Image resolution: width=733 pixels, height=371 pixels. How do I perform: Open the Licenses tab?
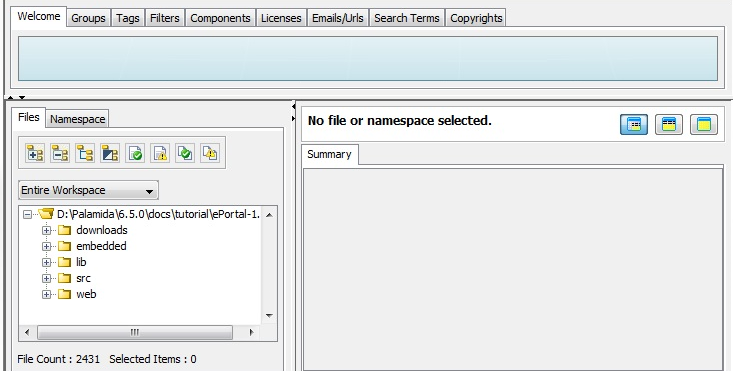(281, 18)
